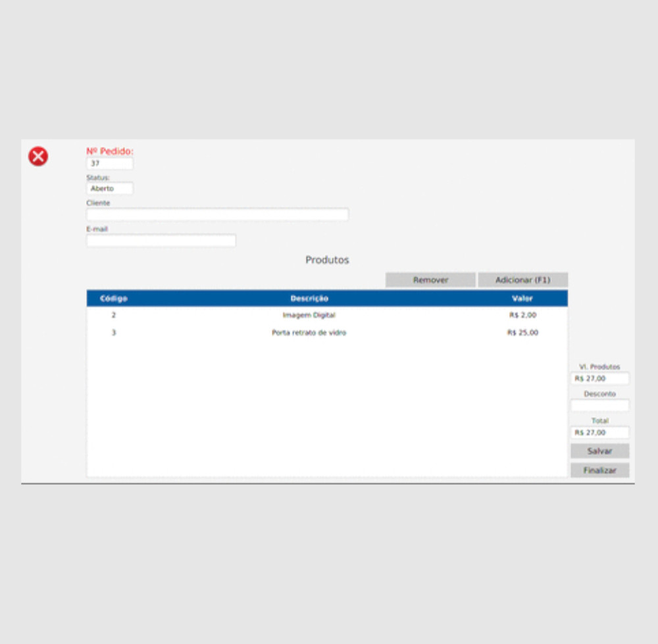Click the Código column header
This screenshot has width=658, height=644.
click(113, 299)
